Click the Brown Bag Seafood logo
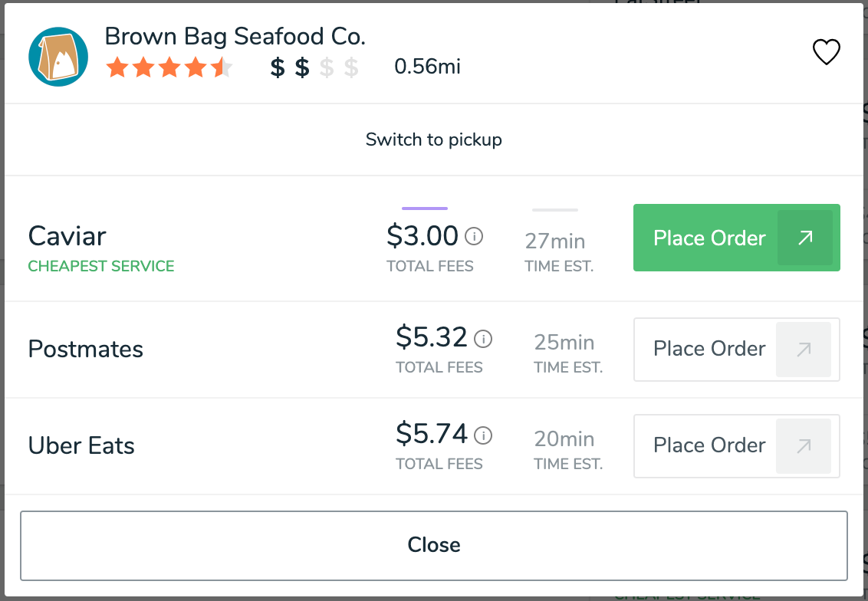 [x=58, y=57]
